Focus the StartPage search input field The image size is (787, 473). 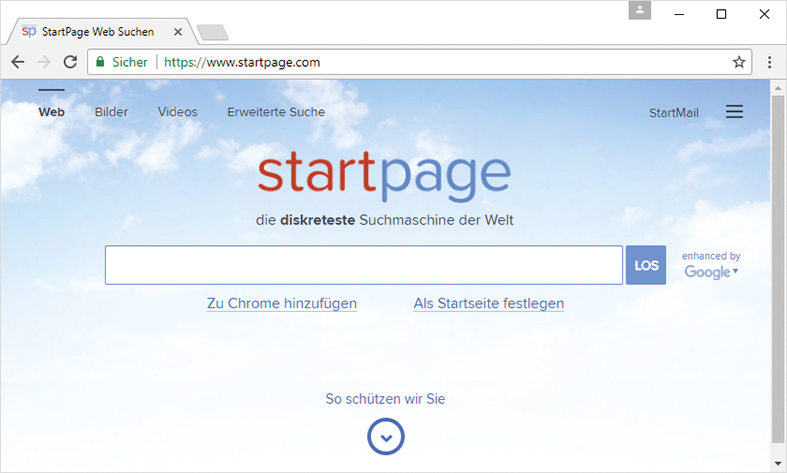tap(364, 265)
